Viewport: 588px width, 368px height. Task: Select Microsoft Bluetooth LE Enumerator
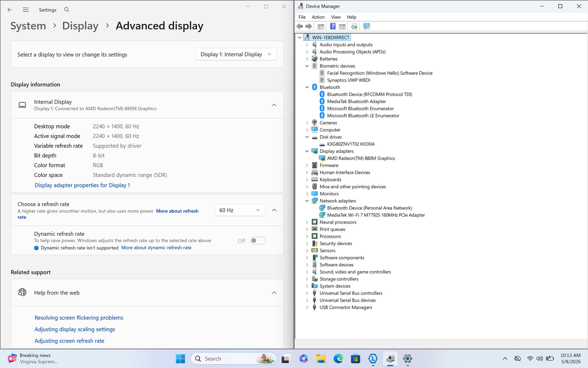click(x=363, y=116)
